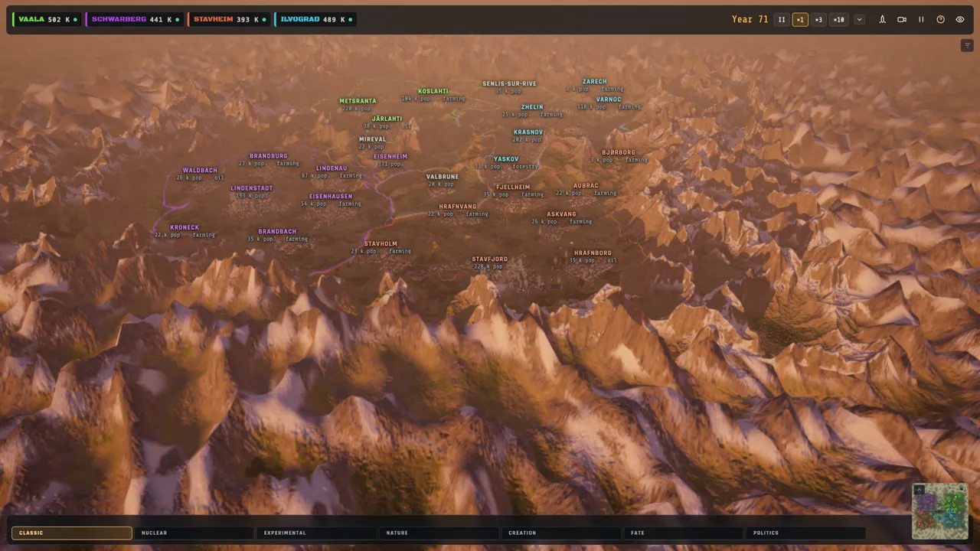
Task: Switch to the Experimental tab
Action: [316, 533]
